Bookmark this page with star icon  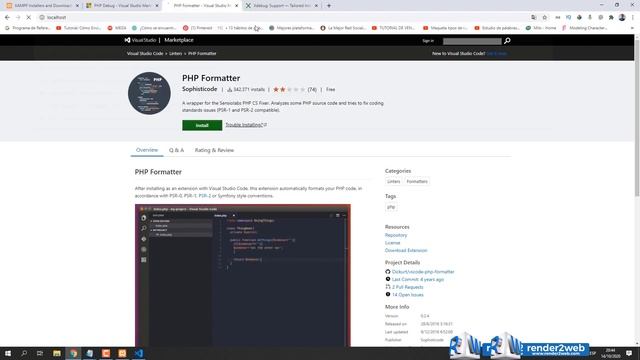[x=544, y=18]
